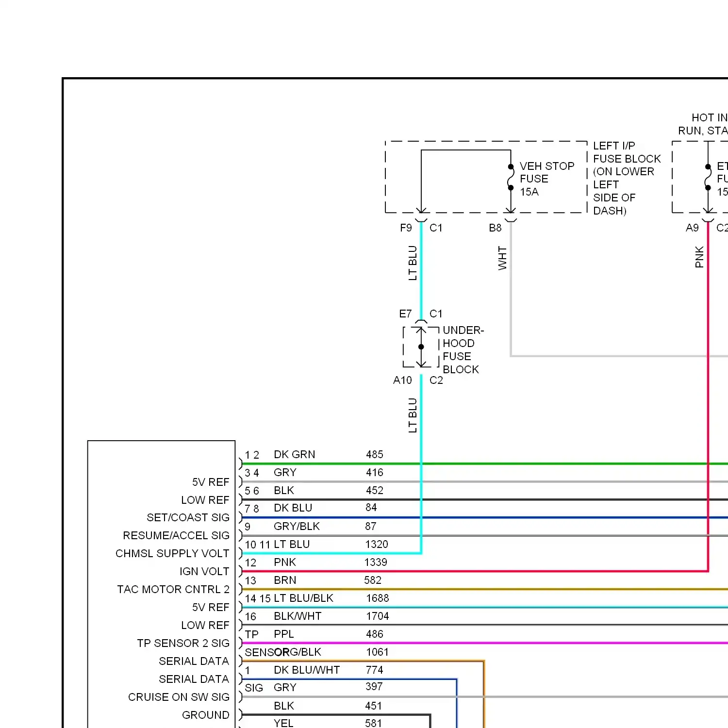Click circuit number 1704

pos(378,616)
